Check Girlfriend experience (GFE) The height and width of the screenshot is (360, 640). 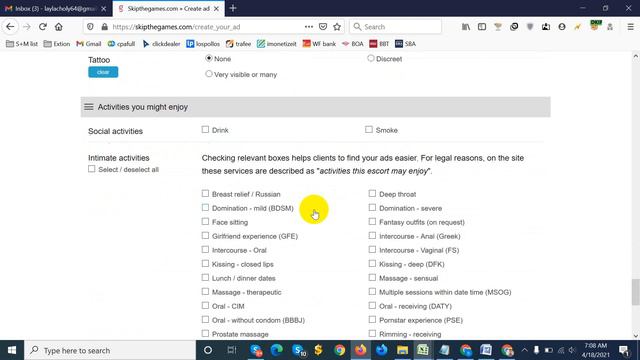pyautogui.click(x=205, y=236)
